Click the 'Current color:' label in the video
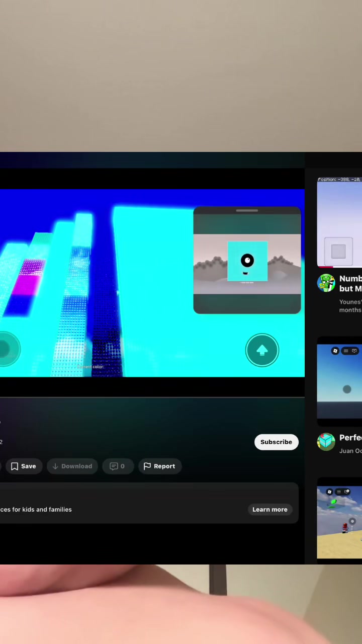362x644 pixels. [x=91, y=367]
